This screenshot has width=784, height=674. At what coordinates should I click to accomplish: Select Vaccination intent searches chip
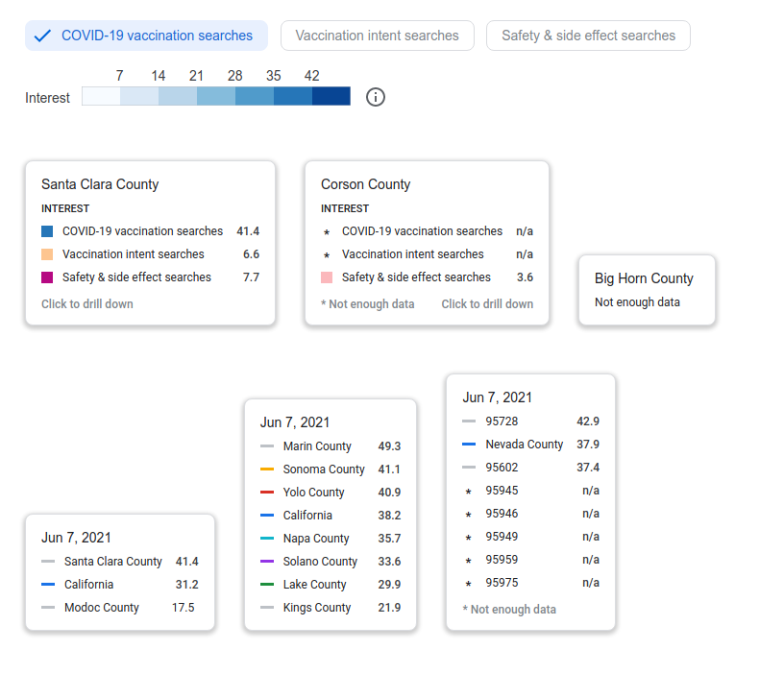coord(378,36)
